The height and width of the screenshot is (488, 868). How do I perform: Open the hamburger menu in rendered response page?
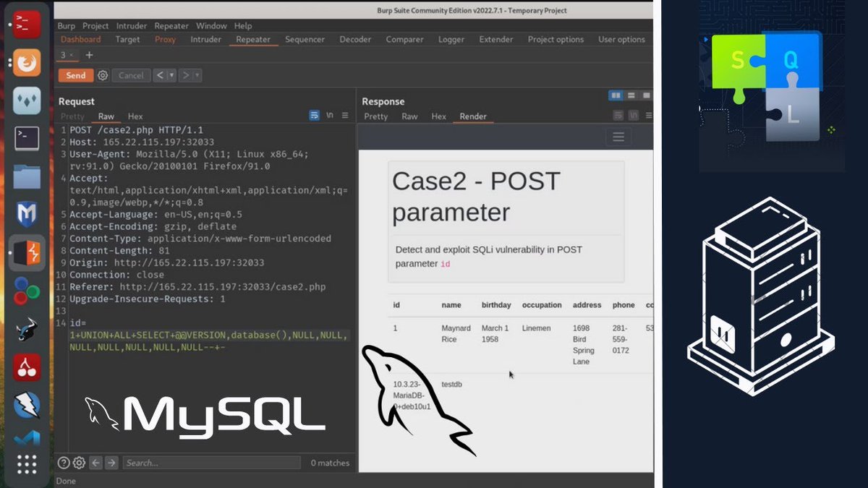[618, 136]
